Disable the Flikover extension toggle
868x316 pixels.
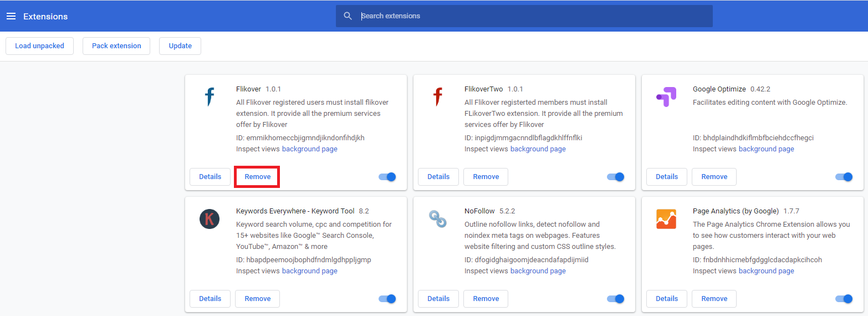tap(387, 177)
